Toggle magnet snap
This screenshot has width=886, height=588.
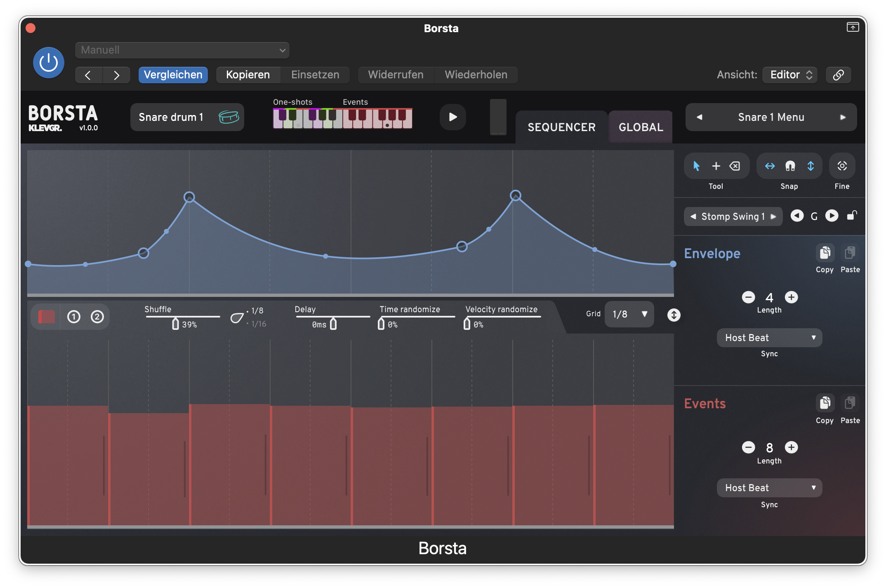click(790, 166)
